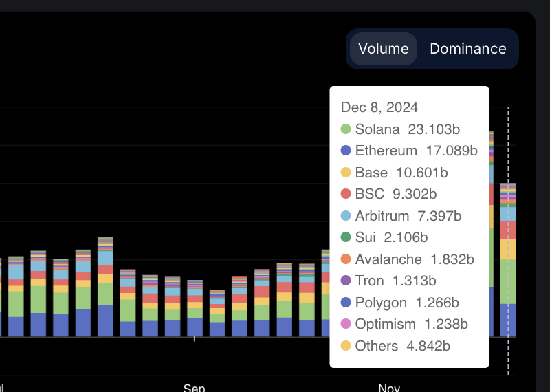Click the 'Optimism 1.238b' tooltip entry
This screenshot has height=392, width=550.
(x=404, y=323)
